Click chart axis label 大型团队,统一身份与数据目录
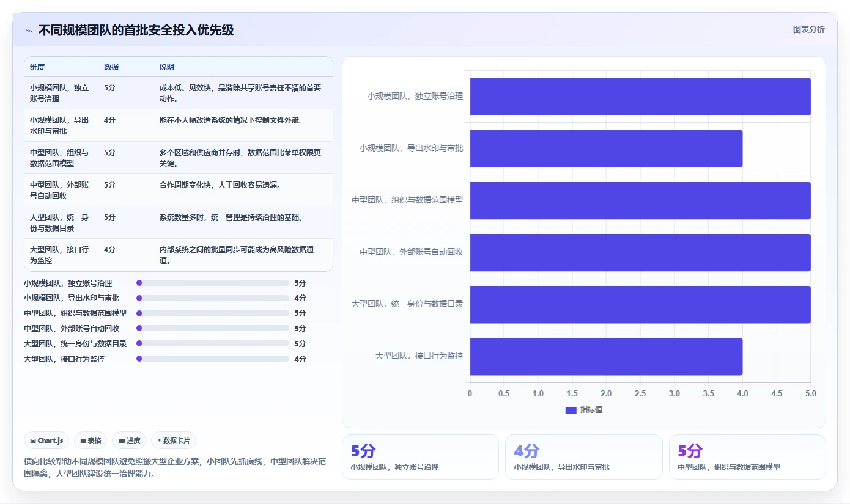 tap(407, 304)
